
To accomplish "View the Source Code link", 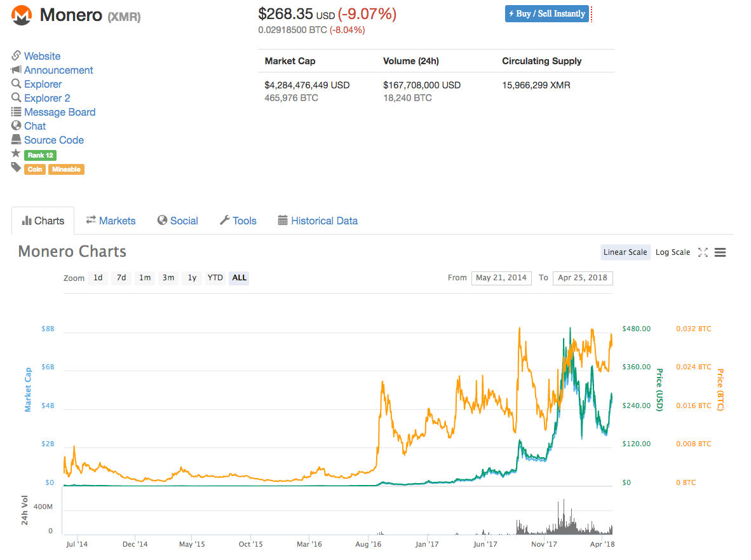I will 54,140.
